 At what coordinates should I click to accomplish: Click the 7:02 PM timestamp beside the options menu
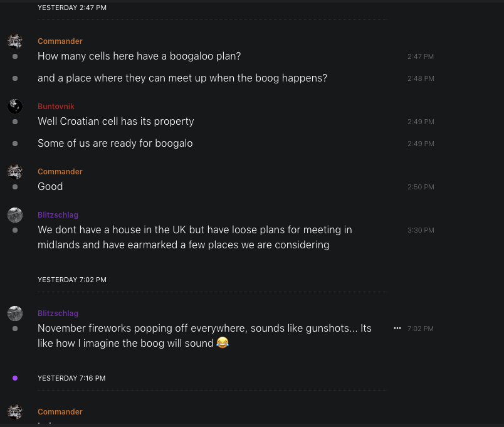[420, 329]
